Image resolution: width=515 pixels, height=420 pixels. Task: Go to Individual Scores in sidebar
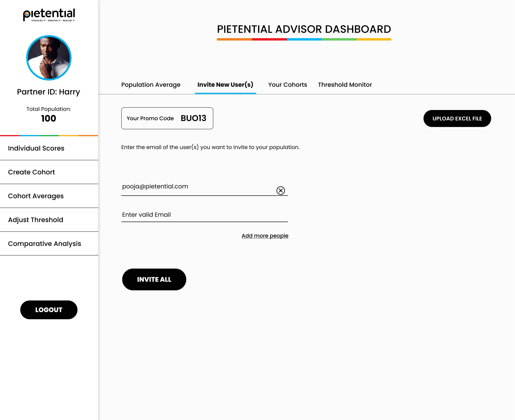(x=36, y=148)
